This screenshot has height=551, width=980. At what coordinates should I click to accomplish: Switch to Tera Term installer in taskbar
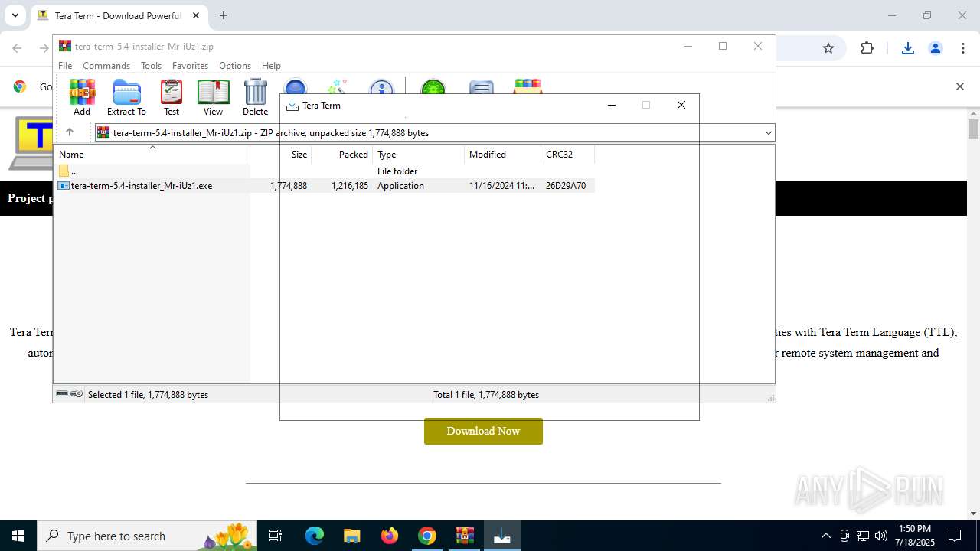click(x=502, y=536)
